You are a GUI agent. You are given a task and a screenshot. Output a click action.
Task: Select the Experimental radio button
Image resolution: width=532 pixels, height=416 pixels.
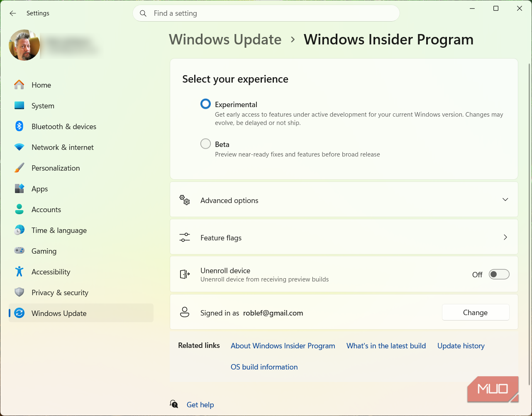click(x=205, y=104)
